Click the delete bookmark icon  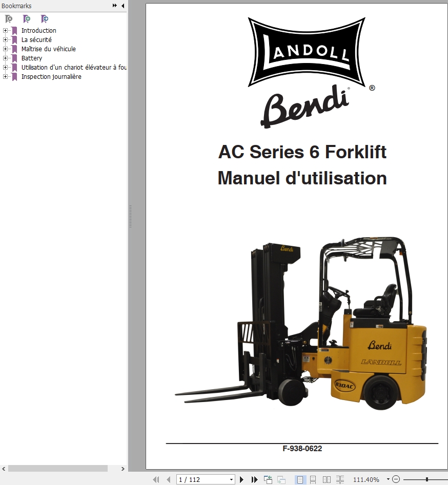[9, 19]
